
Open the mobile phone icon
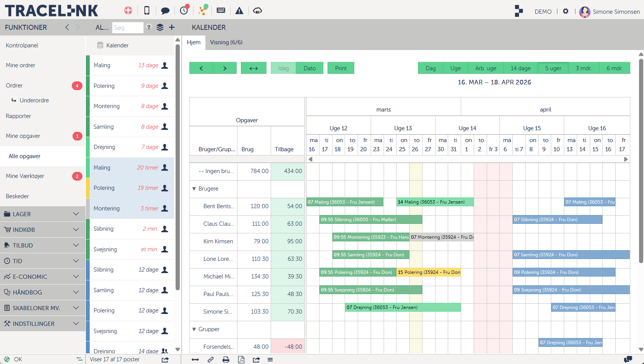(x=147, y=11)
